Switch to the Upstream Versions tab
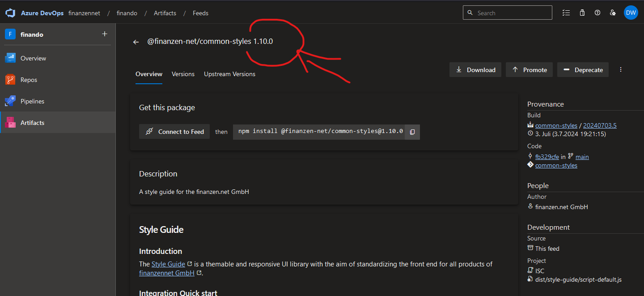The width and height of the screenshot is (644, 296). pos(229,74)
